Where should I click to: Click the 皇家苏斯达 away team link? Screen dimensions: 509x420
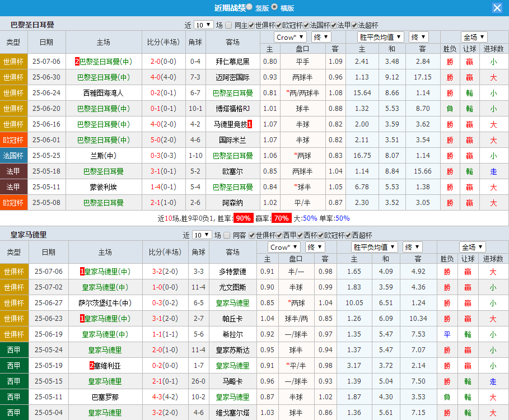click(232, 350)
